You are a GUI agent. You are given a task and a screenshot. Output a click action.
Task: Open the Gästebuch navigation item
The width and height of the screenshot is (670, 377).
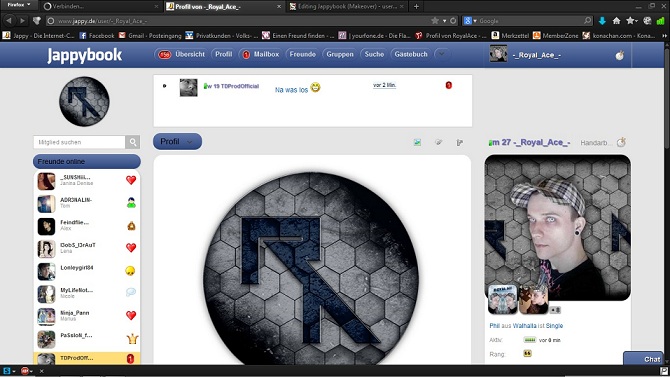[411, 54]
